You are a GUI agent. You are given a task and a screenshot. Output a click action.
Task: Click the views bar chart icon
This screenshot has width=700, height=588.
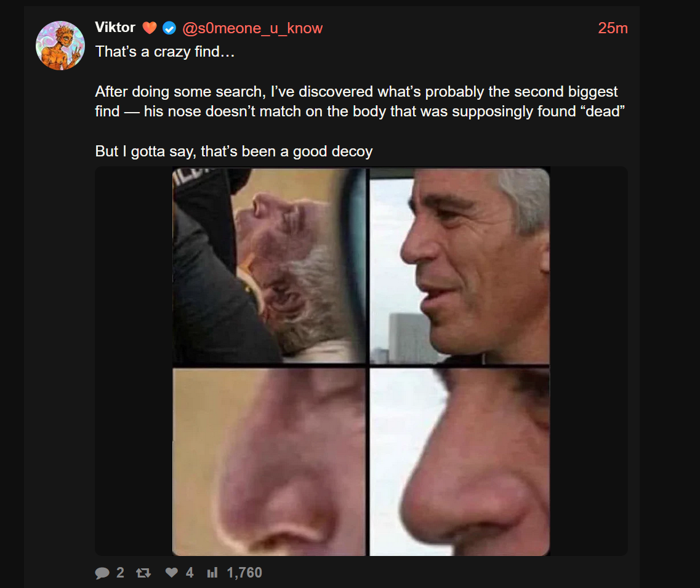(212, 573)
